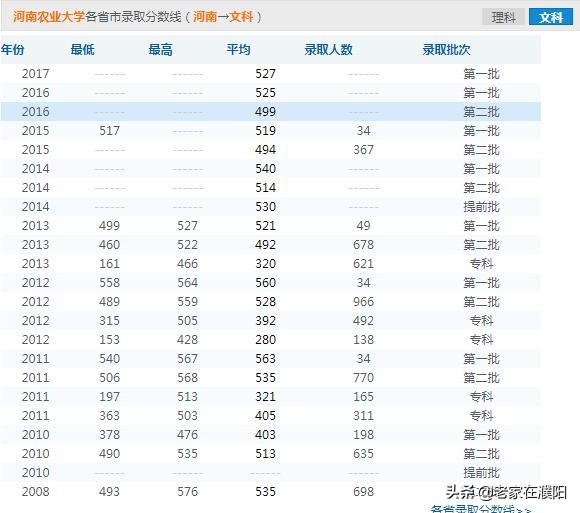Click year 2008 in last row
The width and height of the screenshot is (580, 513).
(x=36, y=492)
